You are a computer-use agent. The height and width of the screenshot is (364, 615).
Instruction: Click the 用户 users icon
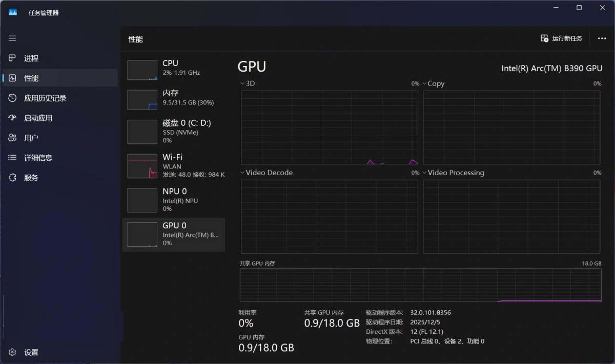pyautogui.click(x=13, y=138)
